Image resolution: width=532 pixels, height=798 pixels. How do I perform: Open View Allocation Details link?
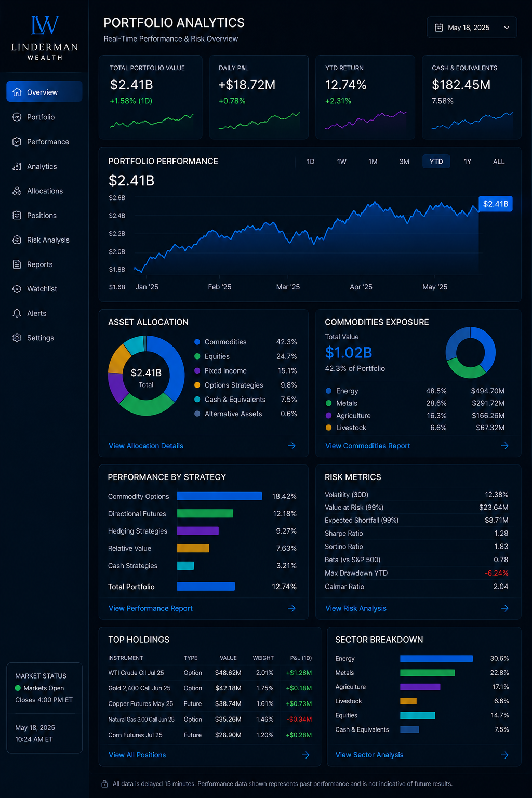[x=146, y=446]
